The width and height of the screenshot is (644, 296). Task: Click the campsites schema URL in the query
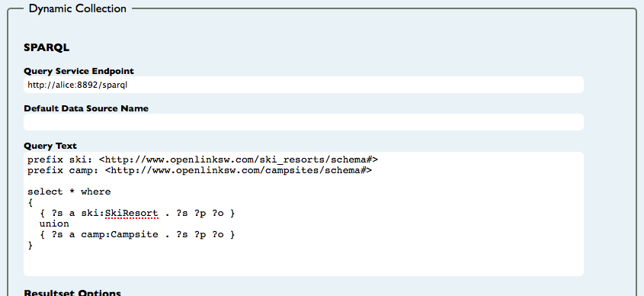pyautogui.click(x=239, y=170)
